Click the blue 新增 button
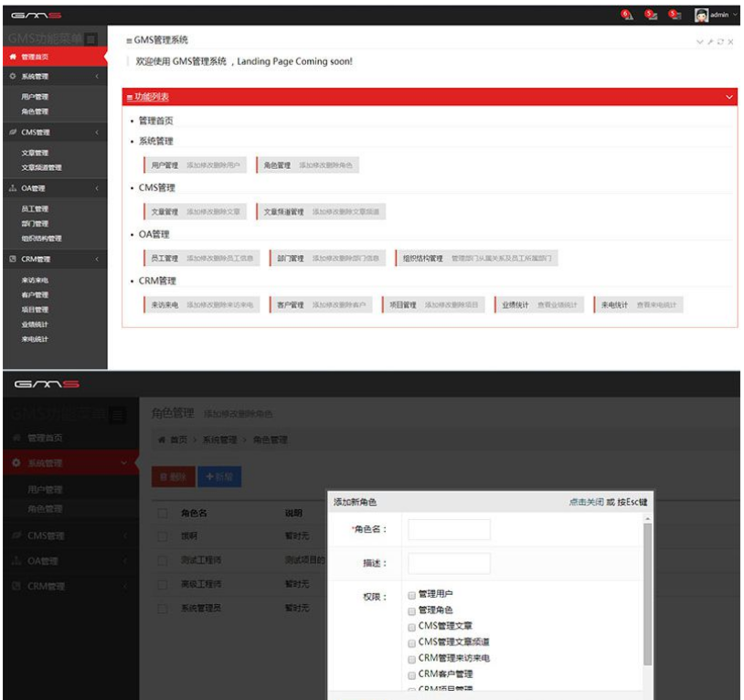The width and height of the screenshot is (744, 700). pyautogui.click(x=219, y=476)
